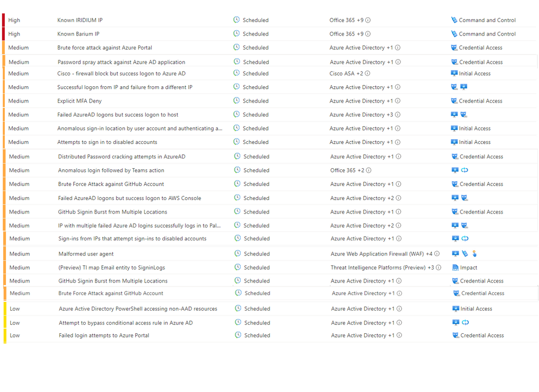Click Credential Access mask icon in Failed AzureAD logons to AWS Console row
This screenshot has height=392, width=539.
coord(465,198)
